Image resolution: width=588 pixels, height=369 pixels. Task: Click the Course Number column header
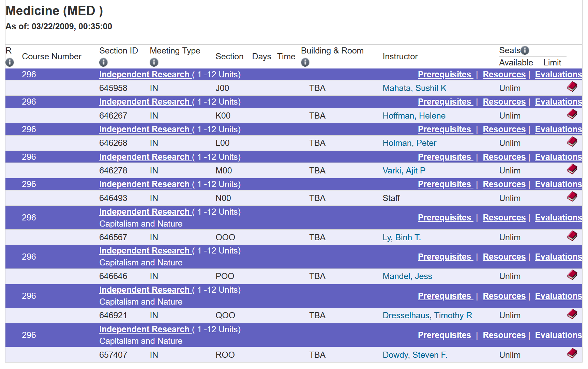point(51,56)
